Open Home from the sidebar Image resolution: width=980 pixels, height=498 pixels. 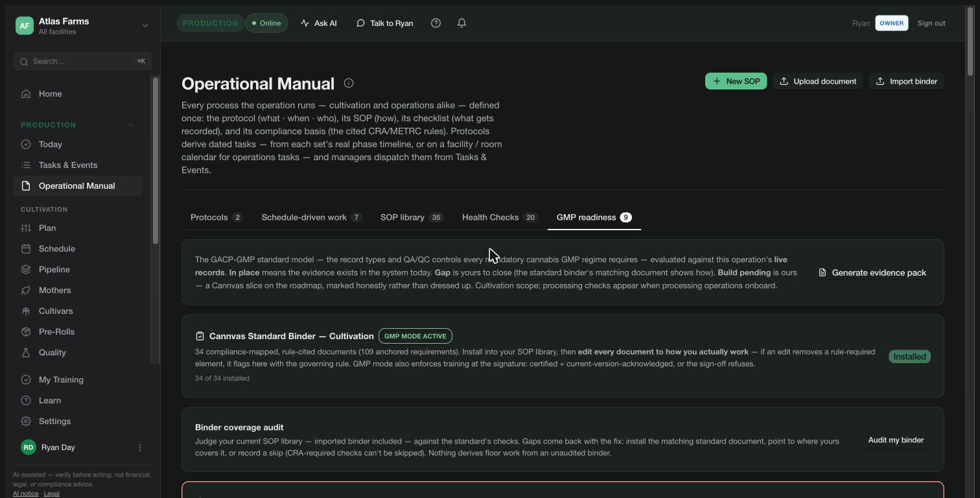[78, 94]
